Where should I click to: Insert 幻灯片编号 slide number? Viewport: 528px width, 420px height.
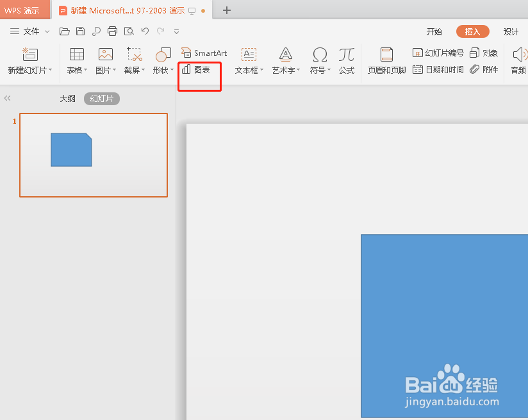pyautogui.click(x=438, y=53)
